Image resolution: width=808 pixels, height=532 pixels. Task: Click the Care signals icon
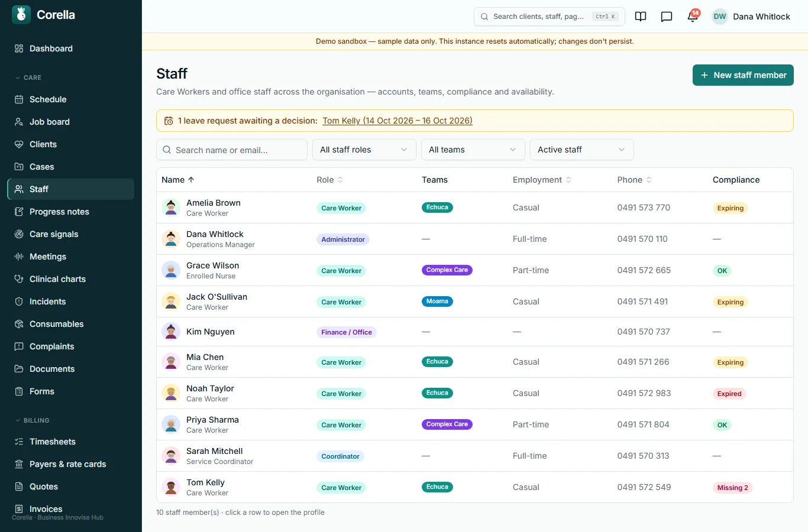coord(19,234)
